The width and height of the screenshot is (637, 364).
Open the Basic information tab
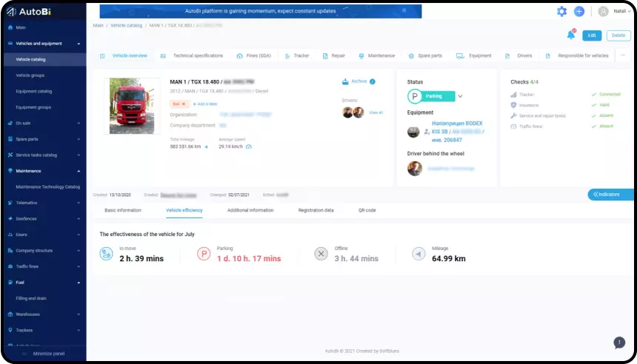tap(123, 210)
